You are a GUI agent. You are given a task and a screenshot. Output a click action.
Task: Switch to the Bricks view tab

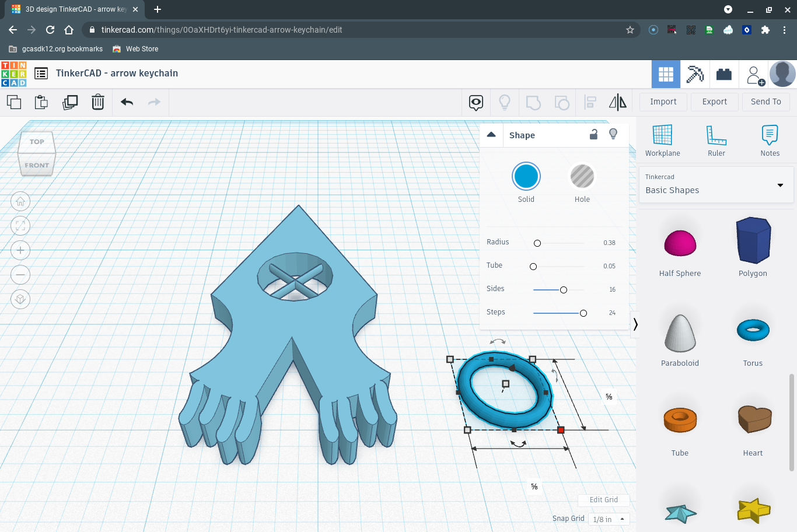click(724, 74)
